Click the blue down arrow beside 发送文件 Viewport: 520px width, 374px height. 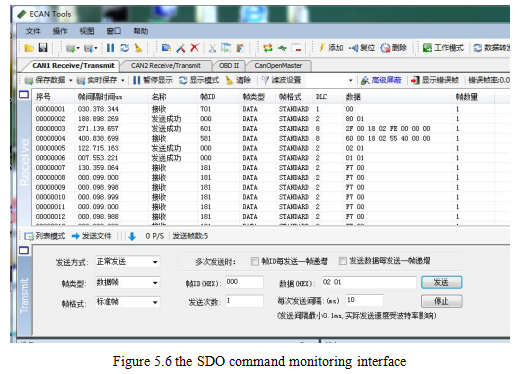(x=132, y=236)
